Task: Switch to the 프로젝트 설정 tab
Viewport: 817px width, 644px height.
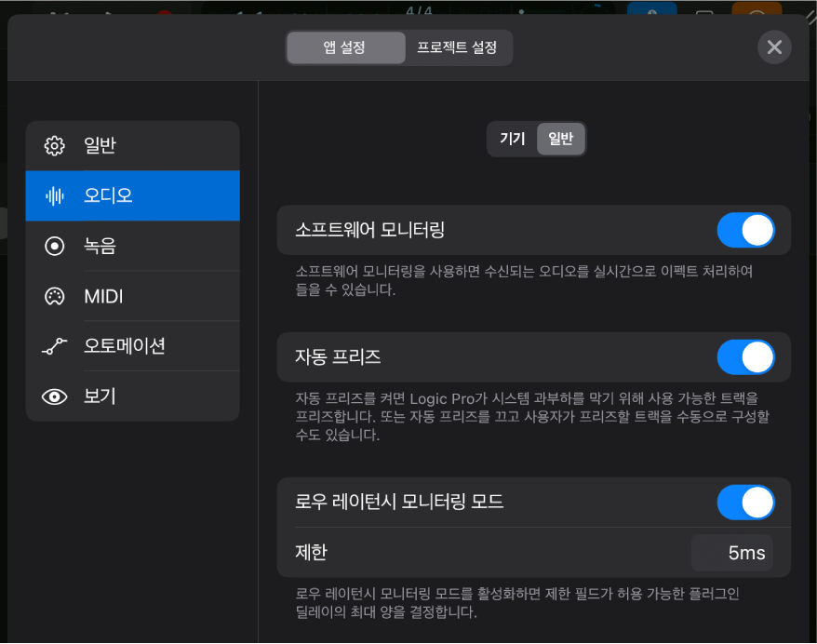Action: (457, 47)
